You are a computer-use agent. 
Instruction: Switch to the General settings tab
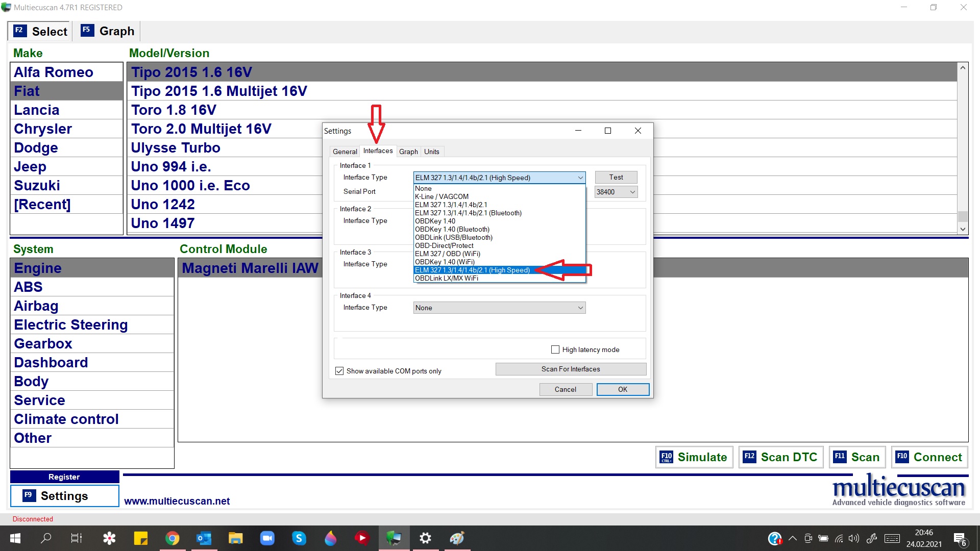tap(345, 152)
